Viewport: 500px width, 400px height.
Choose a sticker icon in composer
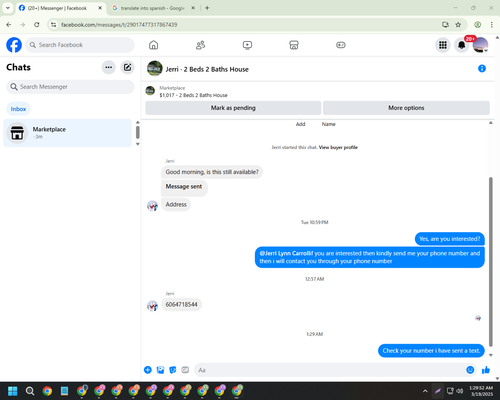tap(173, 370)
